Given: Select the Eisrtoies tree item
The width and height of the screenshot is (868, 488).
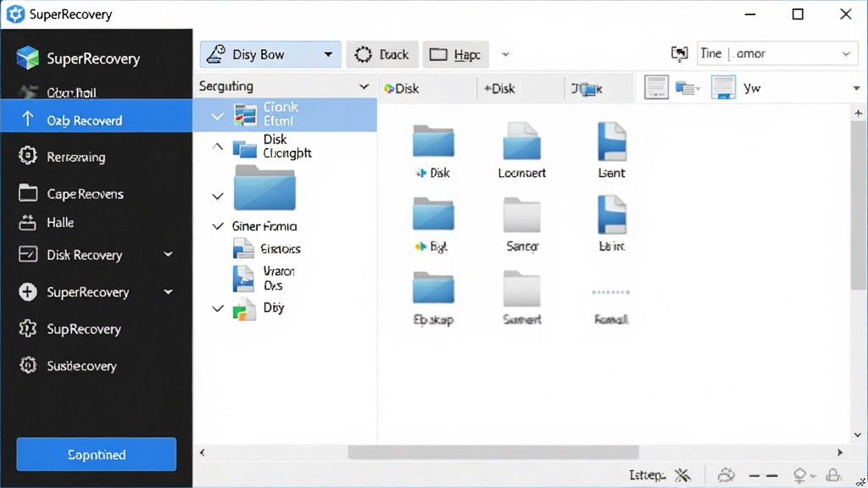Looking at the screenshot, I should (267, 248).
